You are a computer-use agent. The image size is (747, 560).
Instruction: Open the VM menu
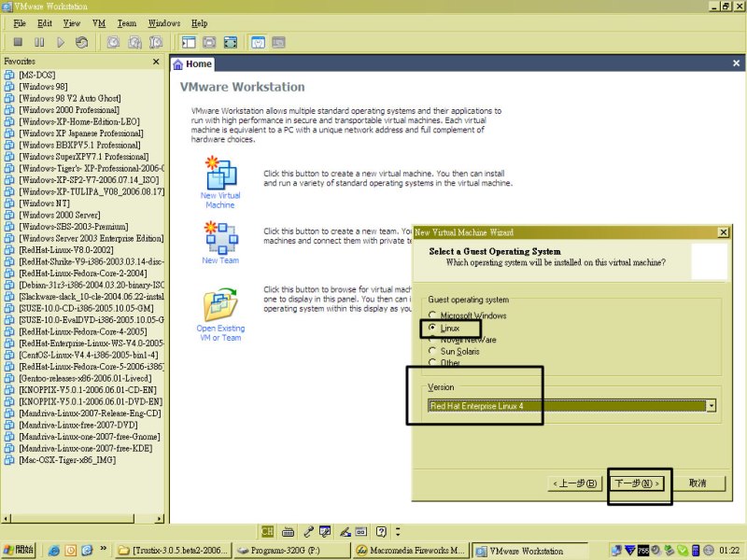coord(99,23)
